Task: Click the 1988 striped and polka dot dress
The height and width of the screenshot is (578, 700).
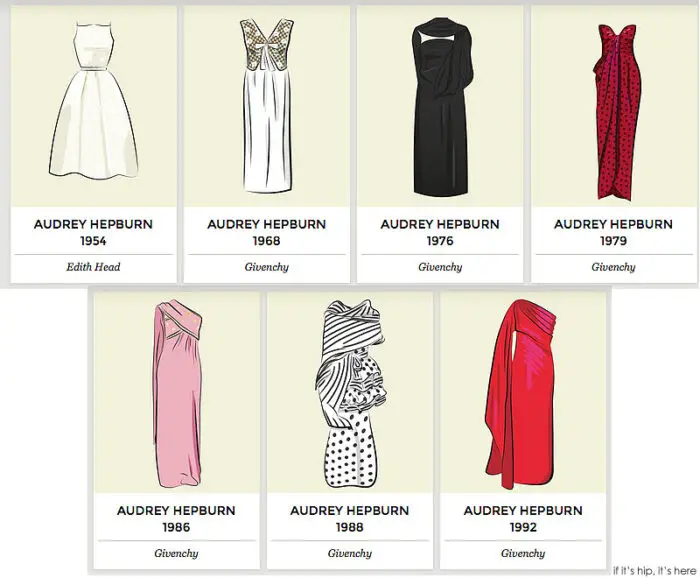Action: point(351,393)
